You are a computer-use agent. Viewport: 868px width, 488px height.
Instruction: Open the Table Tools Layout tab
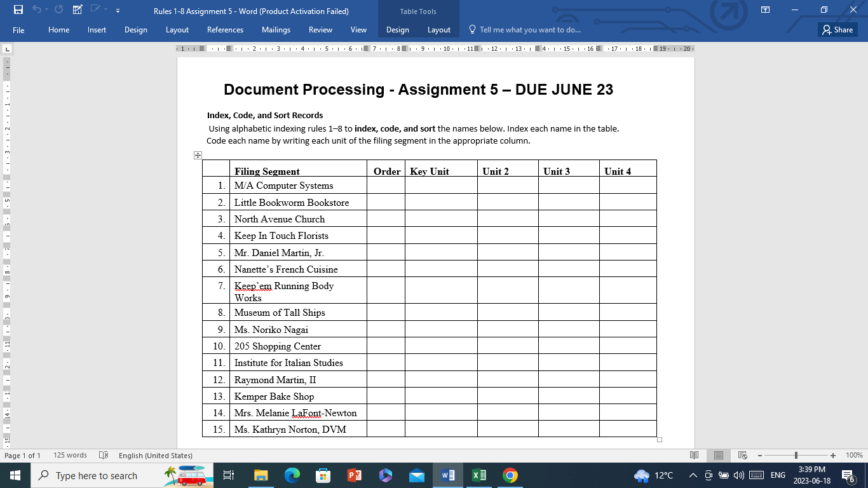(x=438, y=29)
